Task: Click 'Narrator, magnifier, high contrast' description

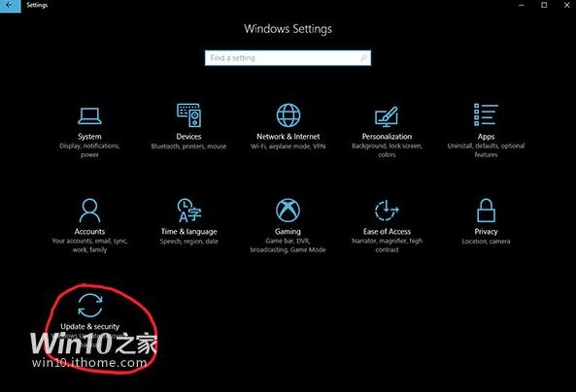Action: (x=387, y=245)
